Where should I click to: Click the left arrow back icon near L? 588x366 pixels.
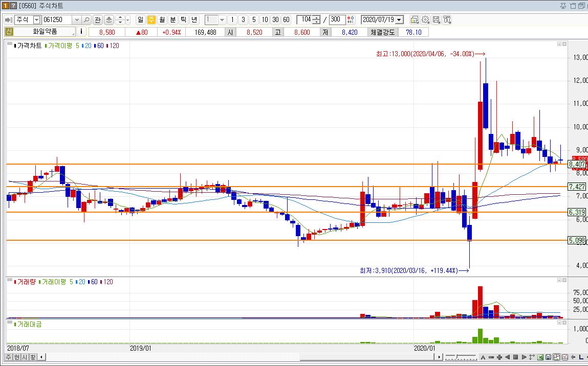[x=573, y=357]
